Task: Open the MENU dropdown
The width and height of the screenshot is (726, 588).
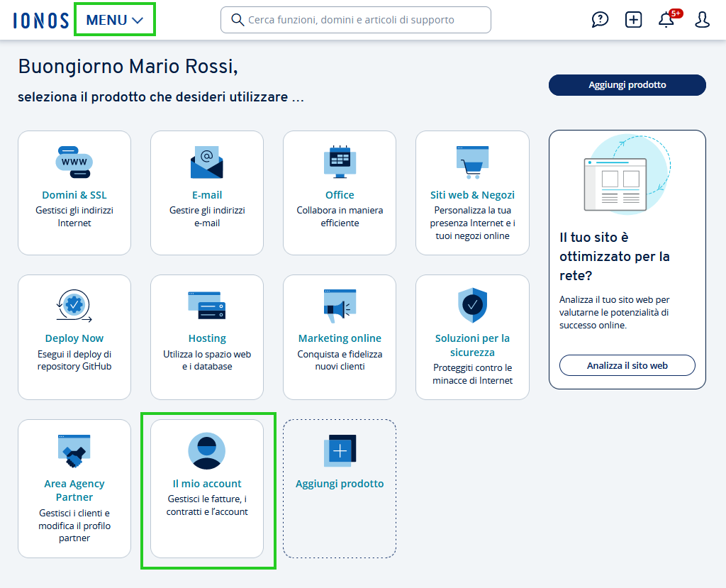Action: coord(114,20)
